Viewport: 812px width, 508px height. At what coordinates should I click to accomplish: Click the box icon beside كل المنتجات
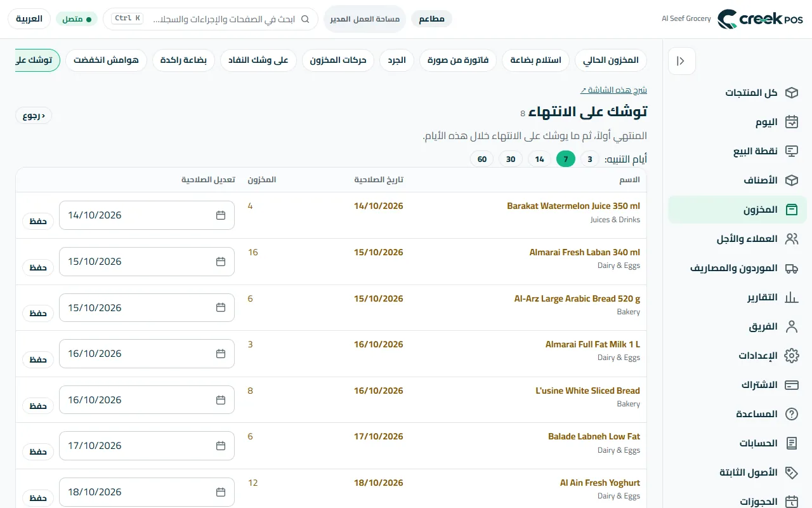pyautogui.click(x=791, y=93)
